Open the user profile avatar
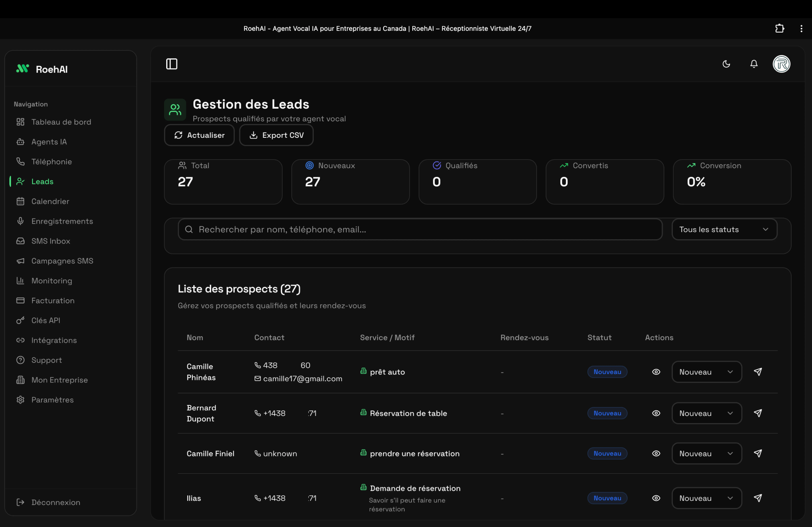The height and width of the screenshot is (527, 812). tap(781, 64)
